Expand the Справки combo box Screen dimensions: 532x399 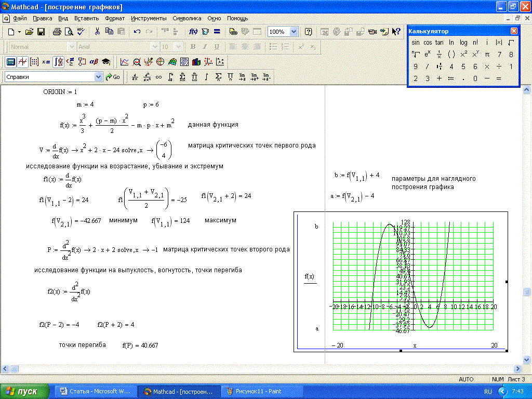[99, 77]
